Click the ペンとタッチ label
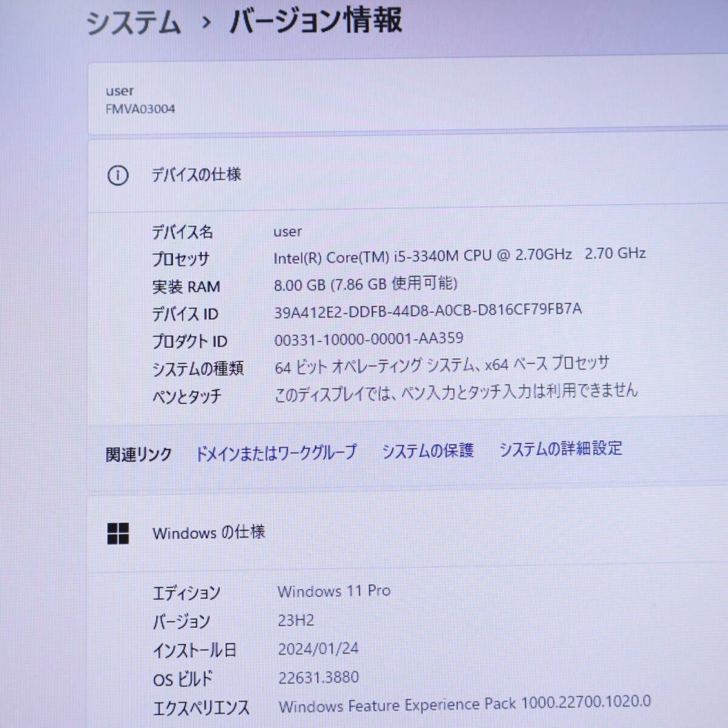Screen dimensions: 728x728 tap(187, 397)
